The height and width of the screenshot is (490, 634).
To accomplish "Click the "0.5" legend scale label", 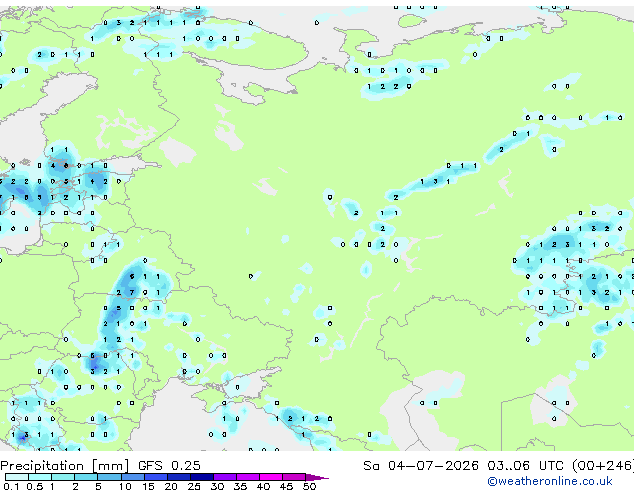I will [x=35, y=486].
